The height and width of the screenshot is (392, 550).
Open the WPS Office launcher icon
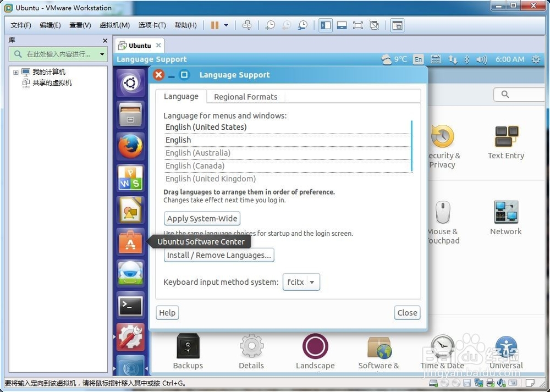pyautogui.click(x=130, y=178)
